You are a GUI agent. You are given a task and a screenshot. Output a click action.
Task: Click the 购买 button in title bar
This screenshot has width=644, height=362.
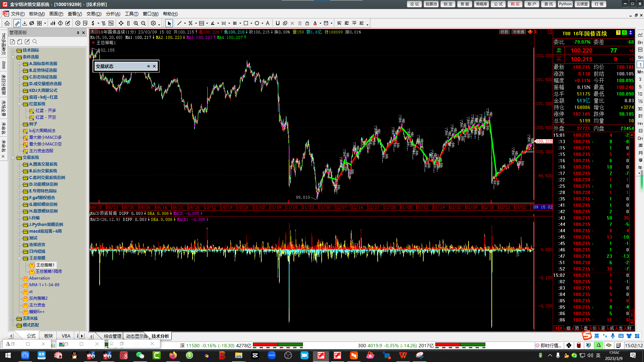pos(515,4)
